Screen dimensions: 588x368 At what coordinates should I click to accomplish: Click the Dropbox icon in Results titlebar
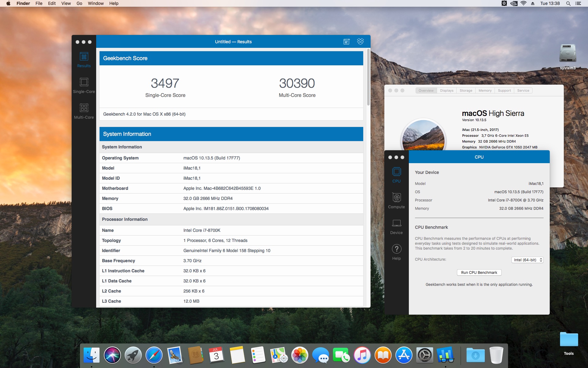click(x=360, y=42)
